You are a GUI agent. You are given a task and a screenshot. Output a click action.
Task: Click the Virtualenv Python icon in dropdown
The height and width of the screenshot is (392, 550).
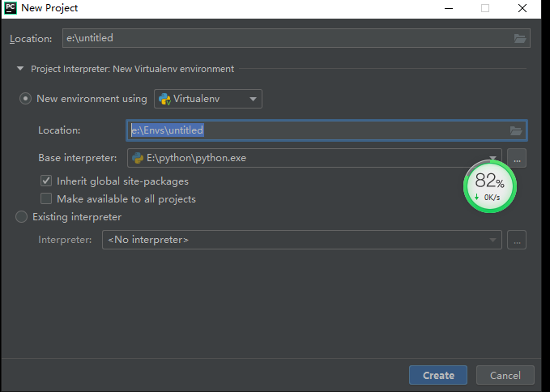164,100
